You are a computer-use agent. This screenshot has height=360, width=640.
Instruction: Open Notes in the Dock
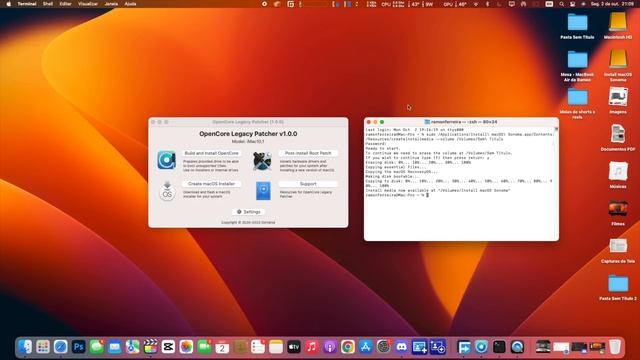pyautogui.click(x=276, y=347)
